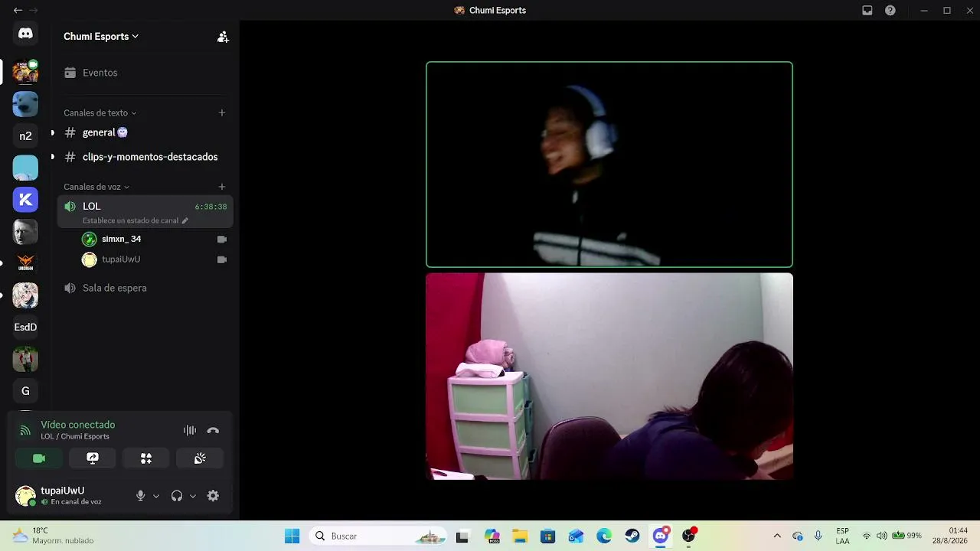Image resolution: width=980 pixels, height=551 pixels.
Task: Open File Explorer from the taskbar
Action: (520, 536)
